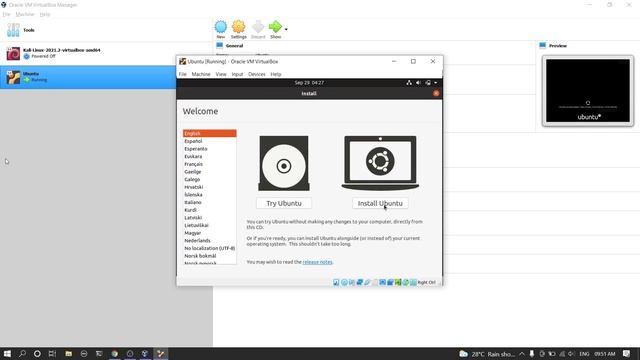Select Kali-Linux virtual machine in list
The width and height of the screenshot is (640, 360).
[x=106, y=53]
